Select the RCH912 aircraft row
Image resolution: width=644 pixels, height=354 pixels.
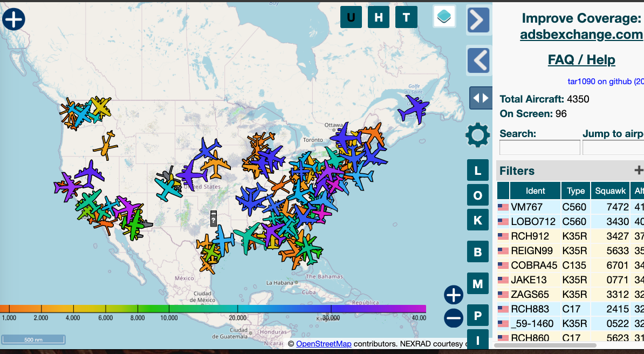click(570, 236)
